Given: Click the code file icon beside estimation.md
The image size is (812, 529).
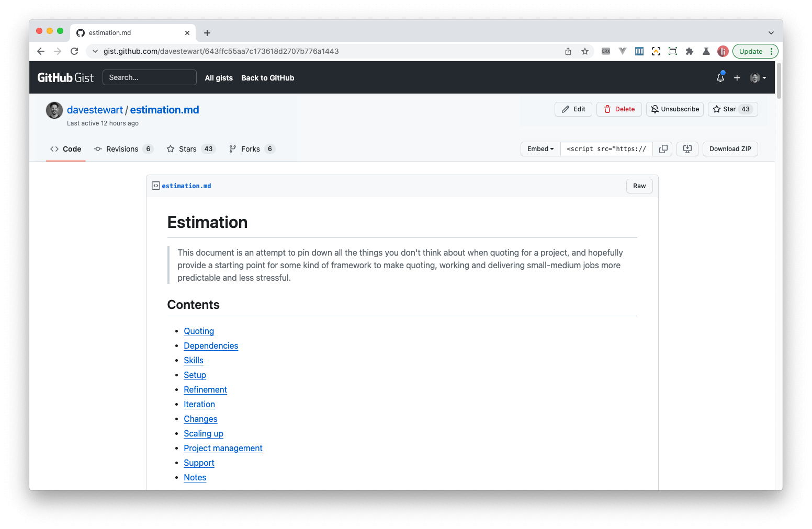Looking at the screenshot, I should [155, 186].
